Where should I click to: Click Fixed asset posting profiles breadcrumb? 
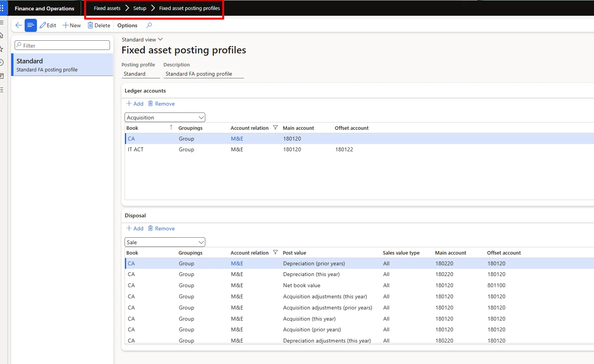point(190,8)
